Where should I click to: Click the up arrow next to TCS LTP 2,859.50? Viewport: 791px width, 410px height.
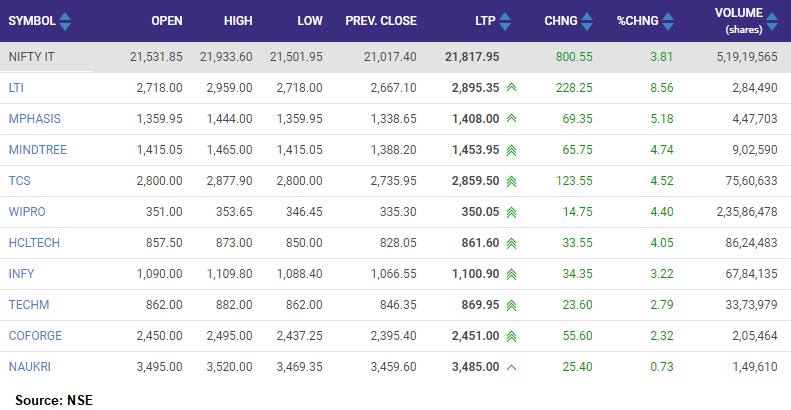click(511, 181)
